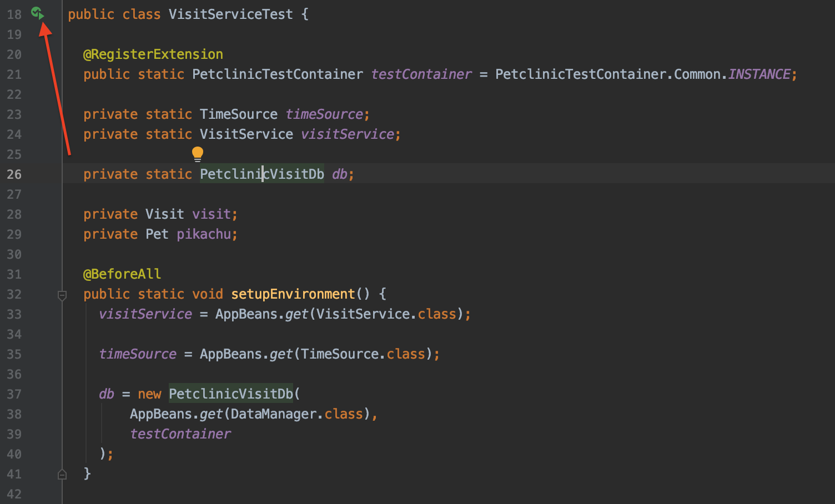Click the Visit type on line 28

[x=164, y=214]
